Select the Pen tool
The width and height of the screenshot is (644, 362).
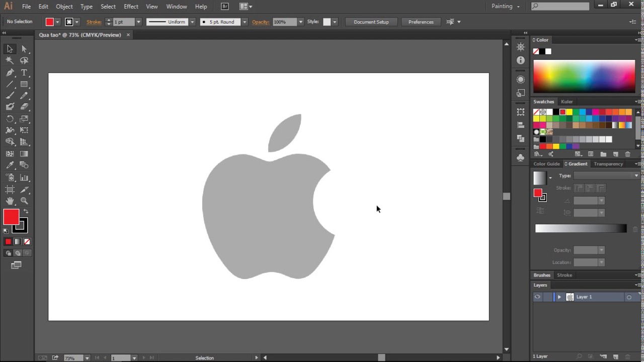10,72
